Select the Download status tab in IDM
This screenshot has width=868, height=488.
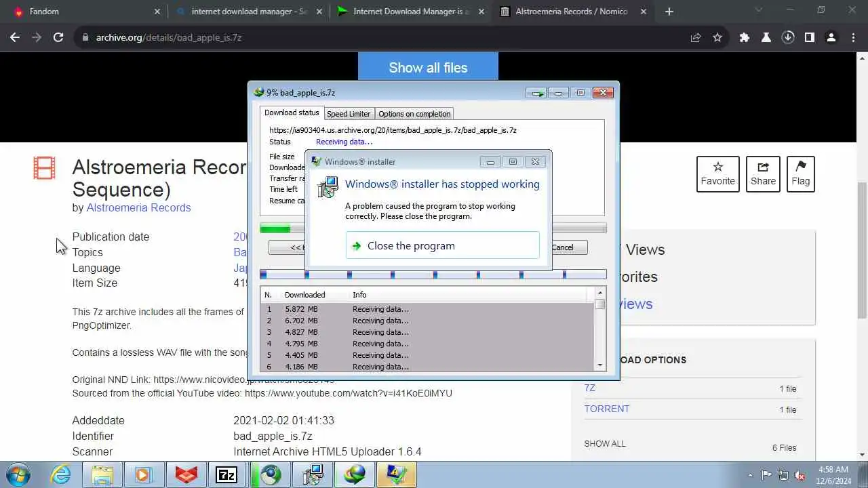click(292, 113)
